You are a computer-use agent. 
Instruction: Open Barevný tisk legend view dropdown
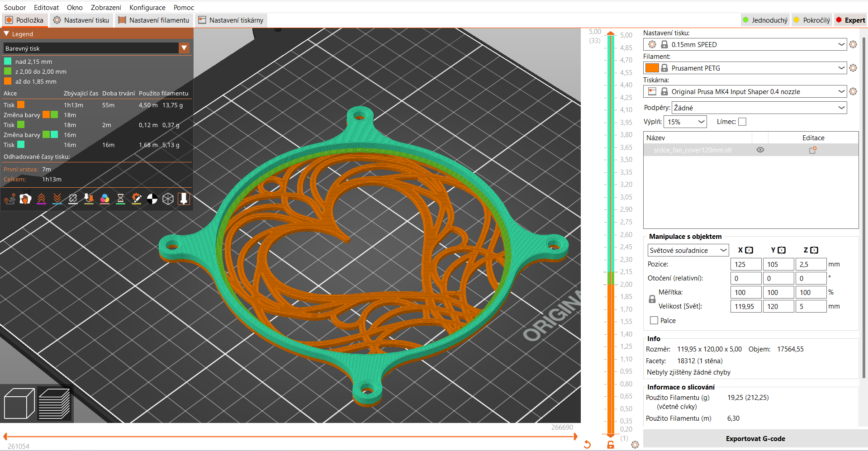click(x=97, y=48)
